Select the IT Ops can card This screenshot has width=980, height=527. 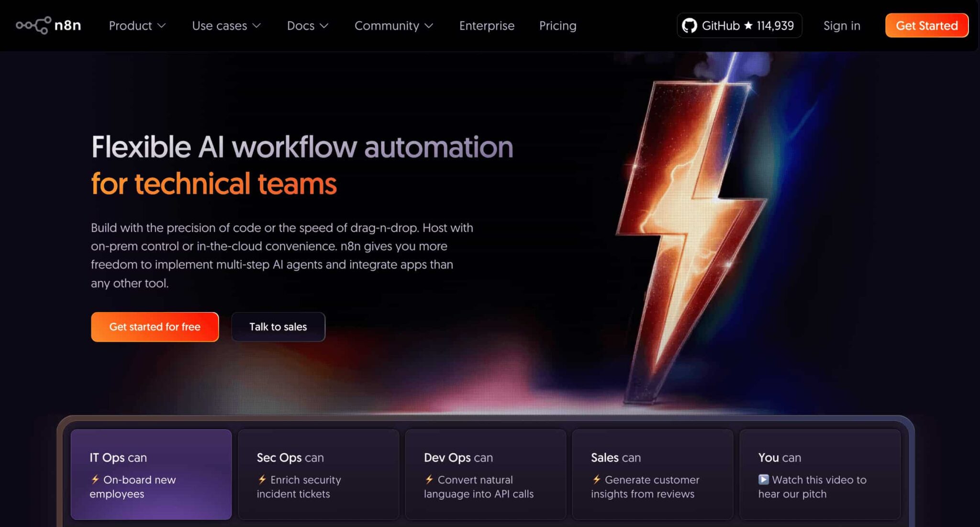[x=151, y=474]
